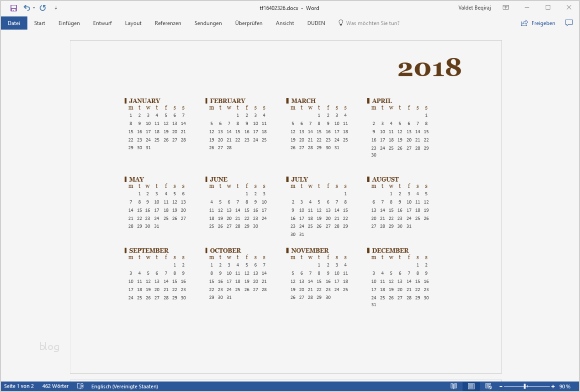Click the proofing check icon in status bar

[x=80, y=386]
